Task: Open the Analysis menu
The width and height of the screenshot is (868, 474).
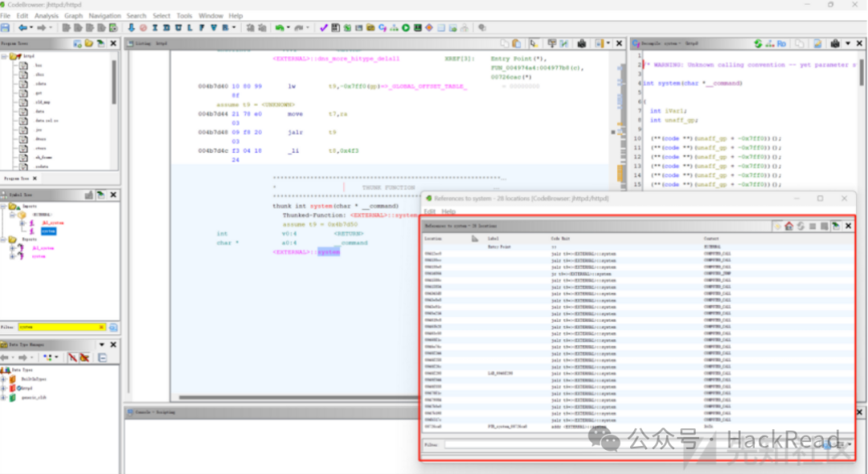Action: tap(47, 15)
